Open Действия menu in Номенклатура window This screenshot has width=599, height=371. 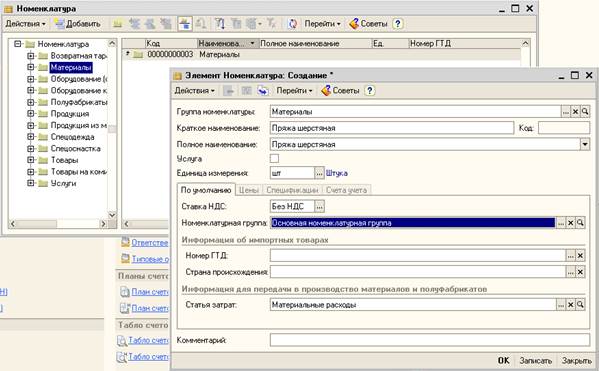(25, 24)
